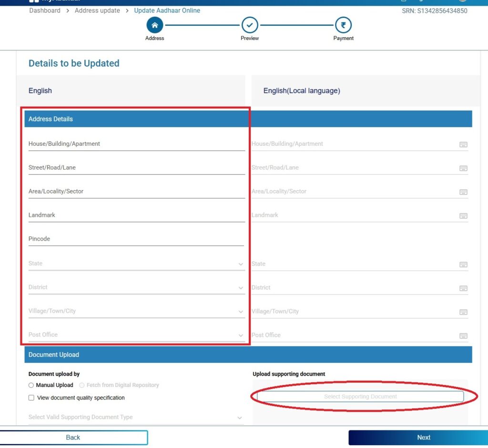This screenshot has width=488, height=448.
Task: Open virtual keyboard for local Landmark field
Action: tap(463, 216)
